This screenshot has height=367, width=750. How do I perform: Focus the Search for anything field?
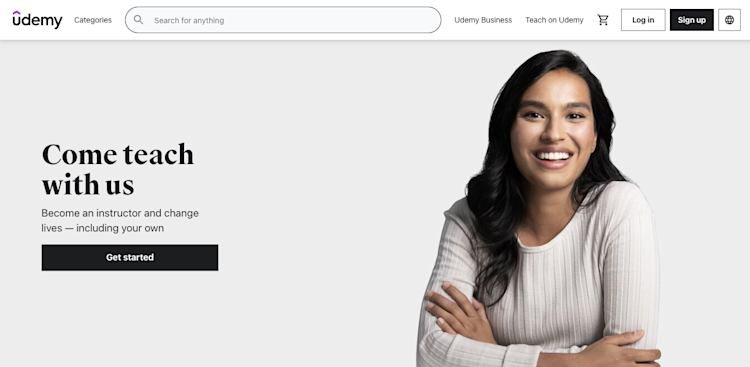283,20
